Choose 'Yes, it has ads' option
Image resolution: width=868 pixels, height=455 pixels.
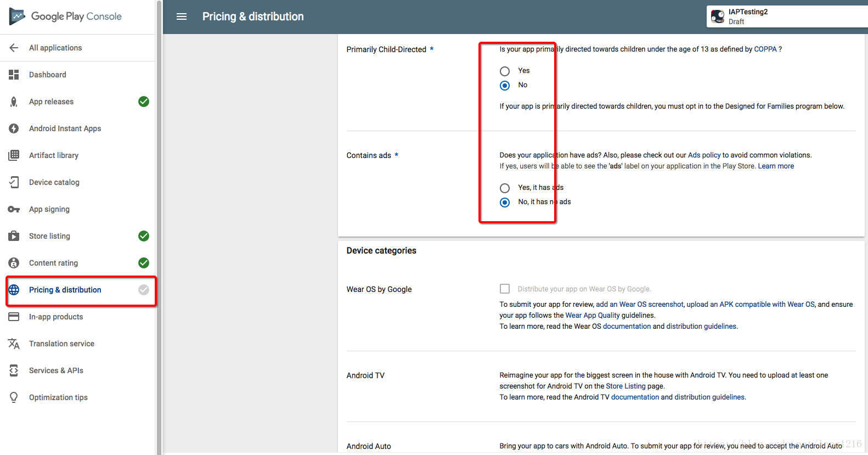(x=505, y=188)
